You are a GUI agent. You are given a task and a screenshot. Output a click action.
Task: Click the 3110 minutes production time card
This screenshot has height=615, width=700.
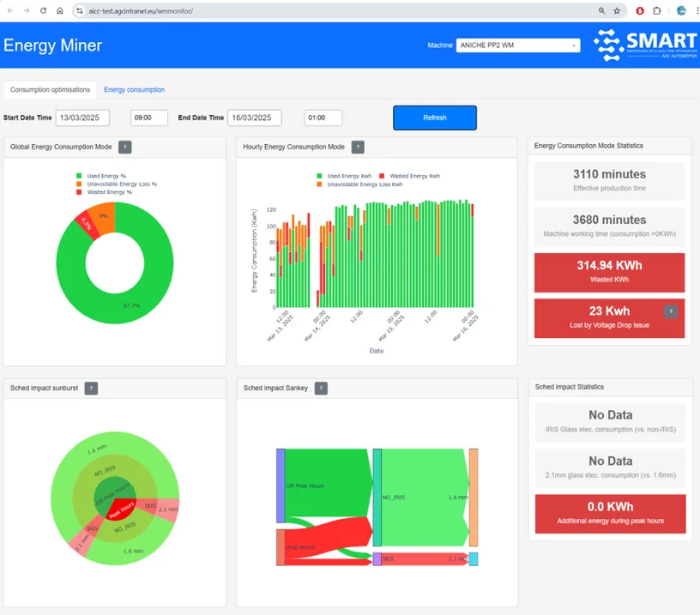coord(609,181)
